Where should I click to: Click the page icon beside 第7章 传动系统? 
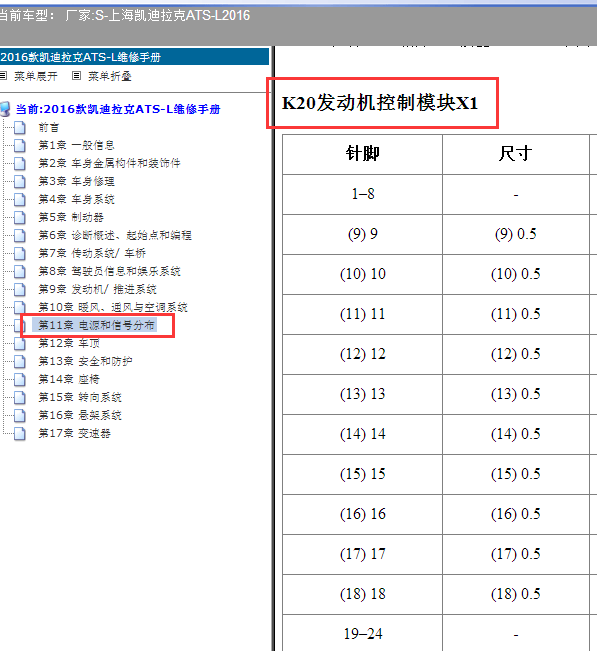pyautogui.click(x=20, y=253)
